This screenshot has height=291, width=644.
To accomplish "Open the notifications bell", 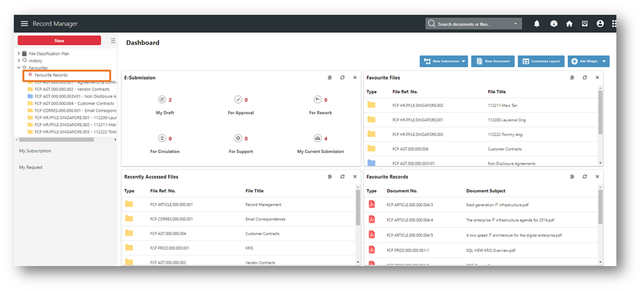I will (x=537, y=24).
